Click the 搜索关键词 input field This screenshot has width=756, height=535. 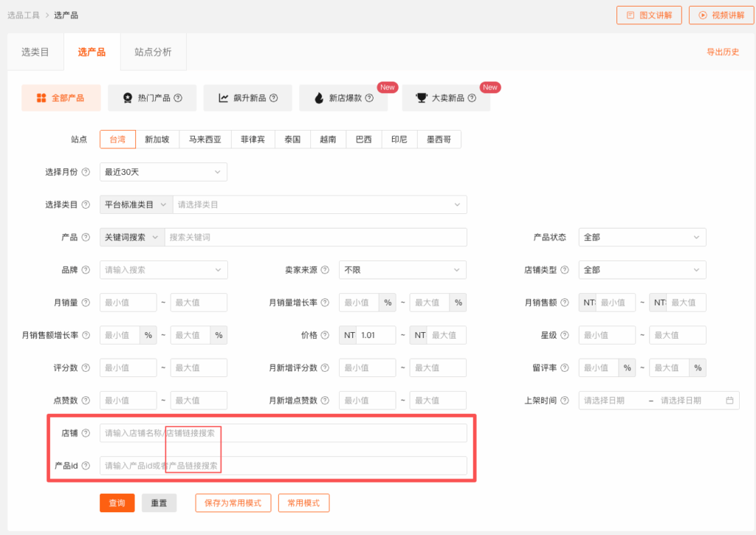[x=315, y=238]
